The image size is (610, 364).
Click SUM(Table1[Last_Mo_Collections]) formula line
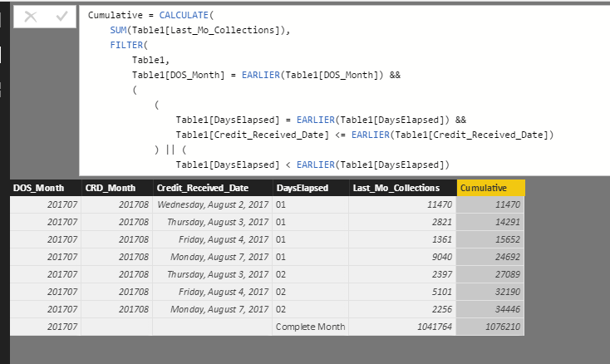pyautogui.click(x=200, y=30)
